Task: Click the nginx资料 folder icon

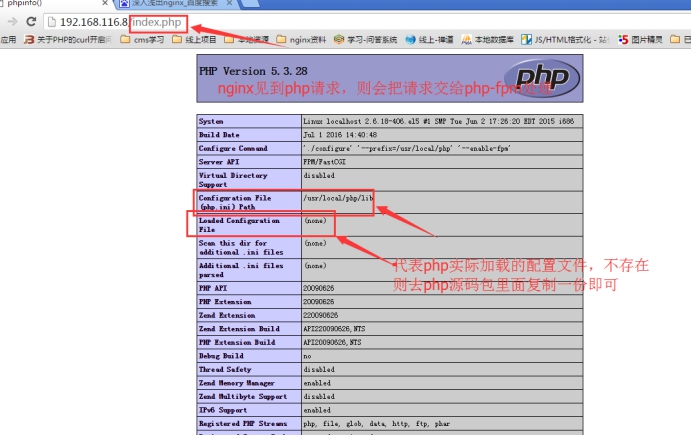Action: click(x=281, y=40)
